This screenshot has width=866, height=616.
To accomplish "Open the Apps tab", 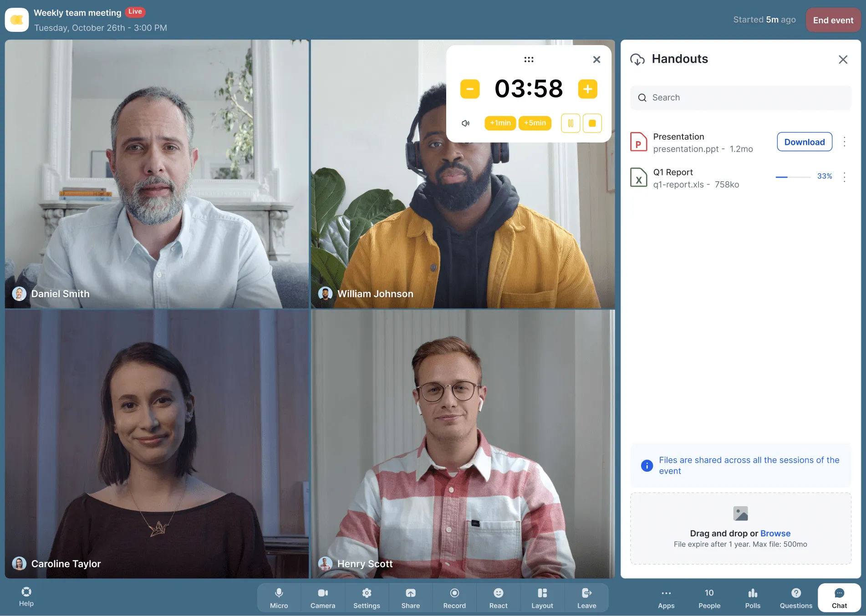I will (666, 598).
